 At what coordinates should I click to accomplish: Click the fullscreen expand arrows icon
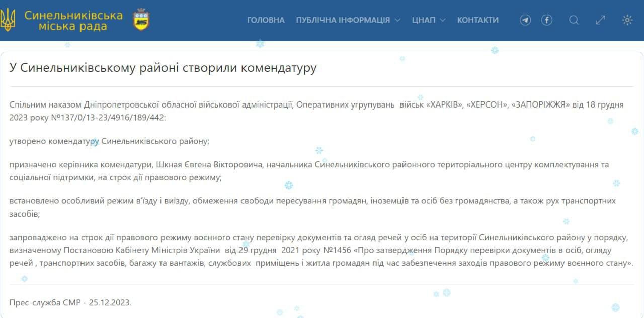click(600, 20)
